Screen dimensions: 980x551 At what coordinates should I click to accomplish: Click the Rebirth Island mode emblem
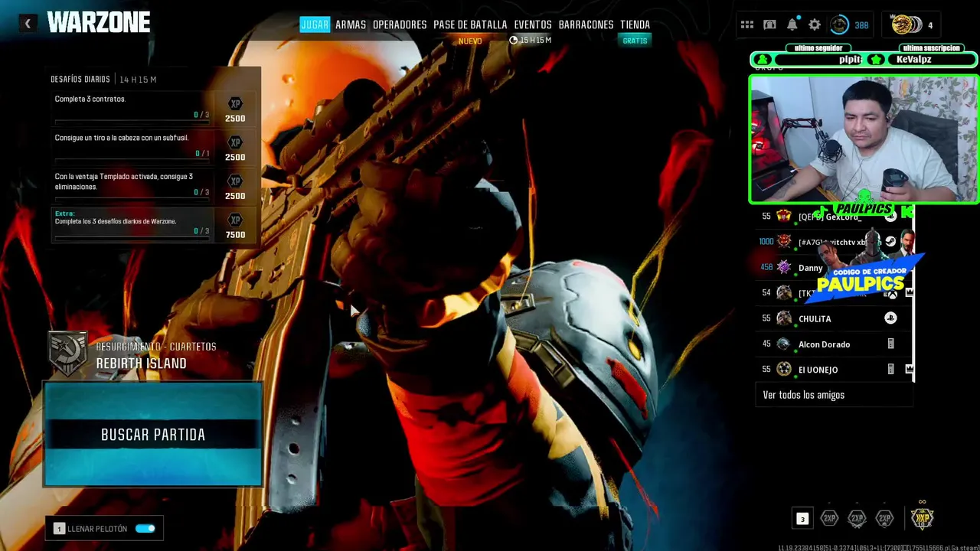click(x=67, y=354)
